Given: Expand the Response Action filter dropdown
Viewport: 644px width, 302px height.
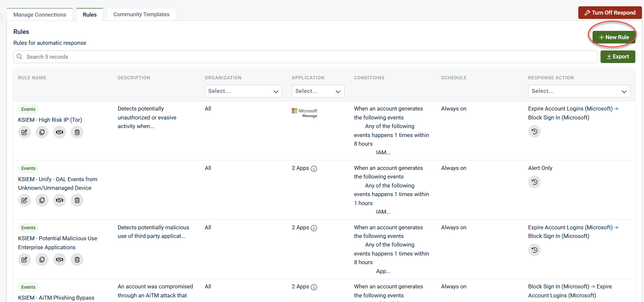Looking at the screenshot, I should click(579, 91).
